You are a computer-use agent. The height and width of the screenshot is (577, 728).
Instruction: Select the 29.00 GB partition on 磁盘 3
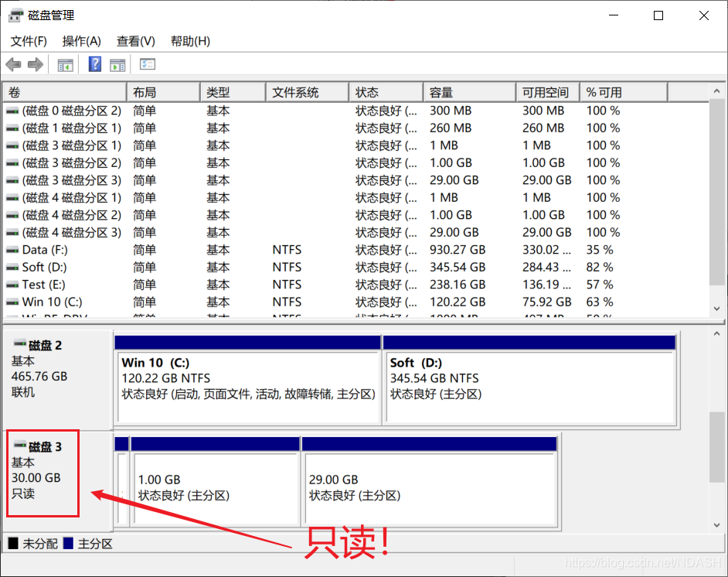tap(430, 481)
